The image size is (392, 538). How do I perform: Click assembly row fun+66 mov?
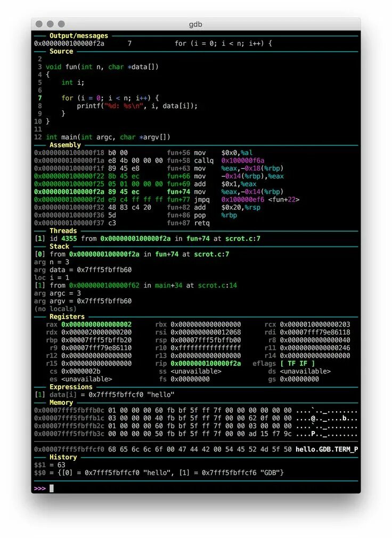[x=159, y=176]
